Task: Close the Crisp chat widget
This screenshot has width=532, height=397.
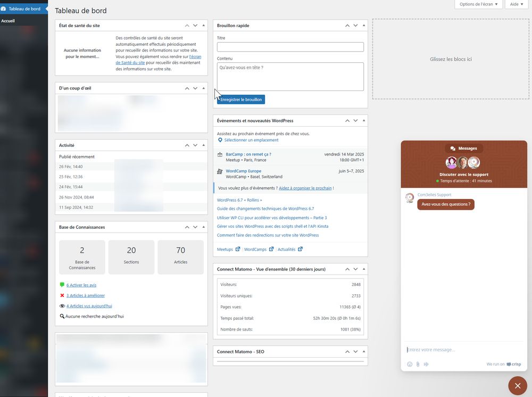Action: pyautogui.click(x=518, y=386)
